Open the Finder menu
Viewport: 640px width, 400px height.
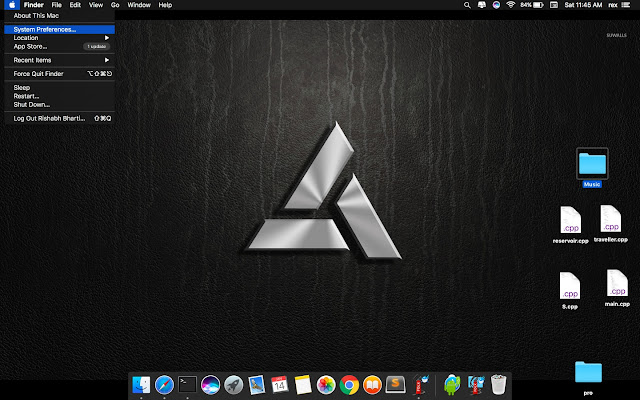tap(33, 5)
